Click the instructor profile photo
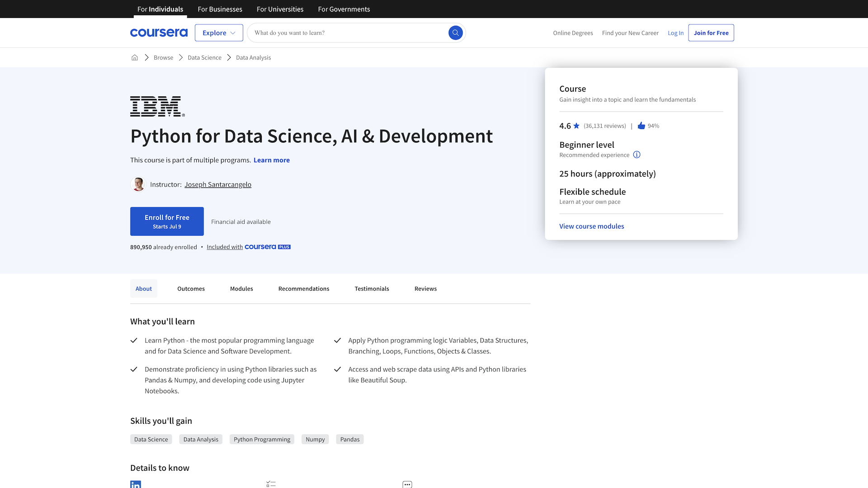 pyautogui.click(x=138, y=184)
